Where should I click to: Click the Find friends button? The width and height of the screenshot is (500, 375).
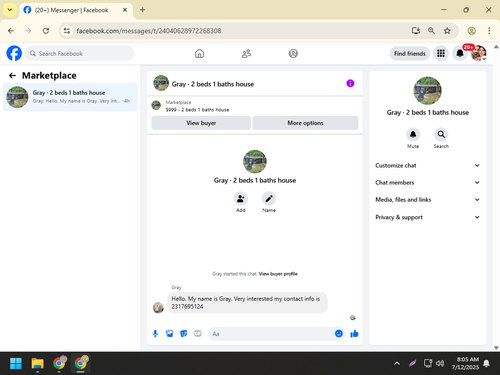click(410, 53)
